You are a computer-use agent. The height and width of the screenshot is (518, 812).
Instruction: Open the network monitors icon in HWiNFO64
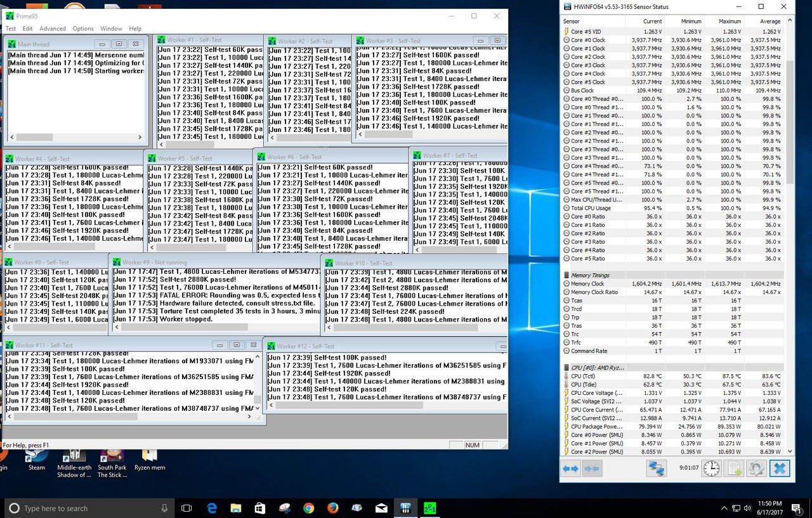click(655, 469)
